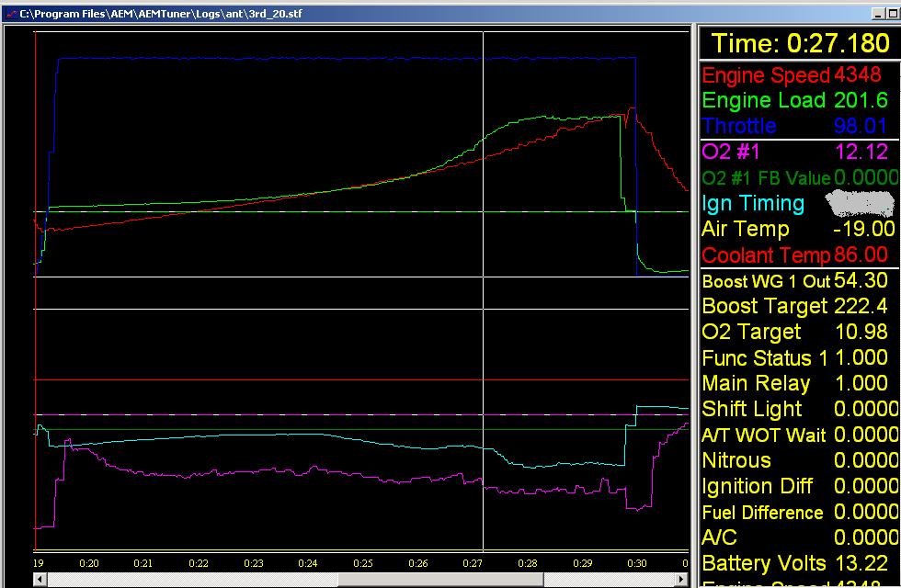Click the horizontal scrollbar thumb

click(441, 580)
